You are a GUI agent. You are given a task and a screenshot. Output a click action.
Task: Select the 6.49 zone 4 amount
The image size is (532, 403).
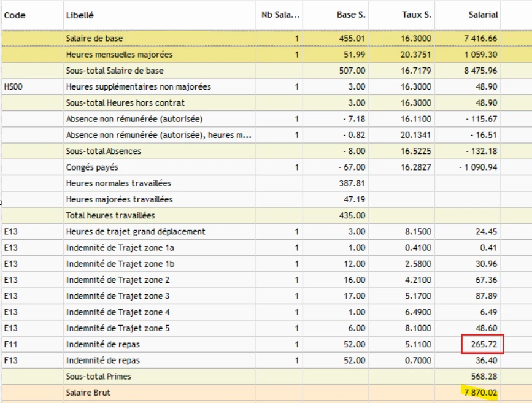point(488,312)
